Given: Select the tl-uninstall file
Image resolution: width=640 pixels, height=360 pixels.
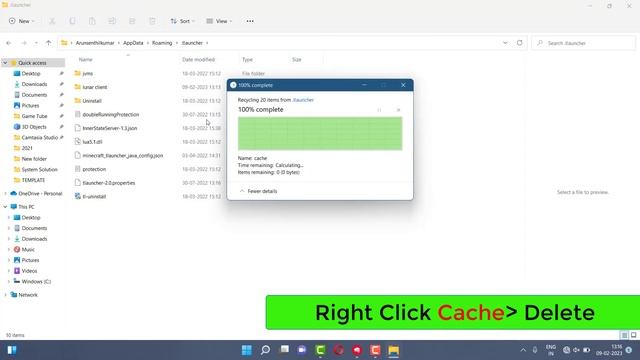Looking at the screenshot, I should 94,196.
